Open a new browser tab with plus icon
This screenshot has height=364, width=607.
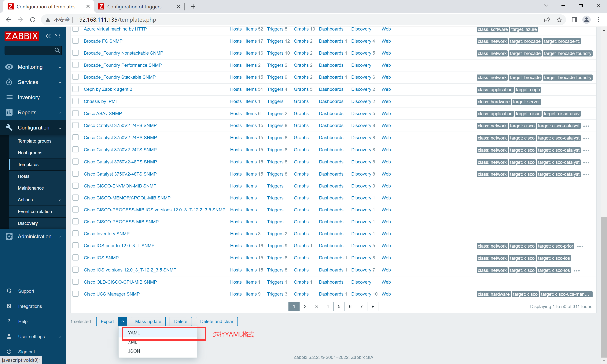193,7
